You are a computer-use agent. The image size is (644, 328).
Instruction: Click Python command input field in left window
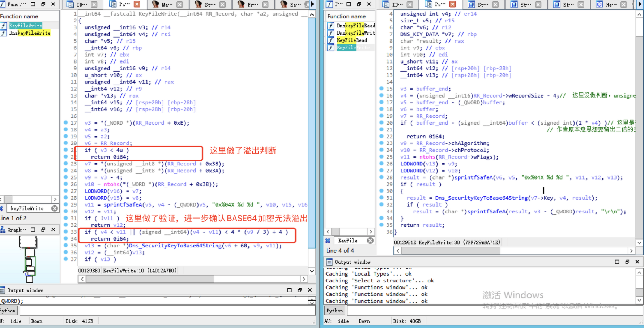[167, 311]
